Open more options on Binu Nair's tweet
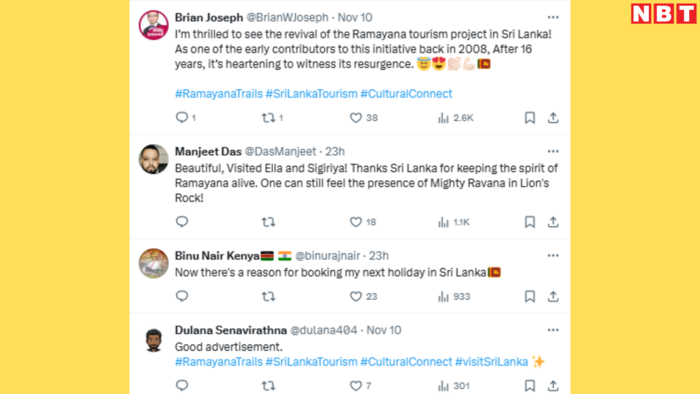 click(553, 256)
